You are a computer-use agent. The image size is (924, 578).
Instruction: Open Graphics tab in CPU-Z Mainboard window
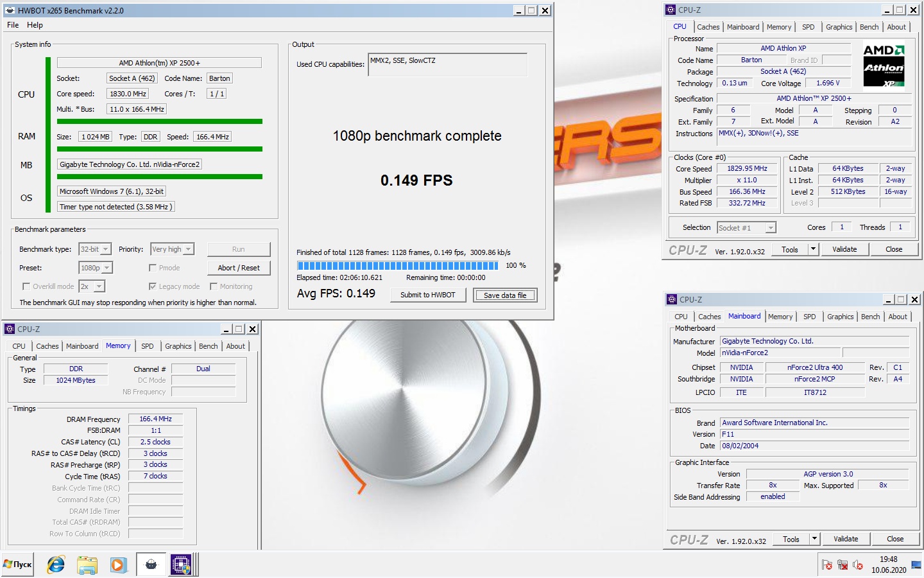pos(841,317)
